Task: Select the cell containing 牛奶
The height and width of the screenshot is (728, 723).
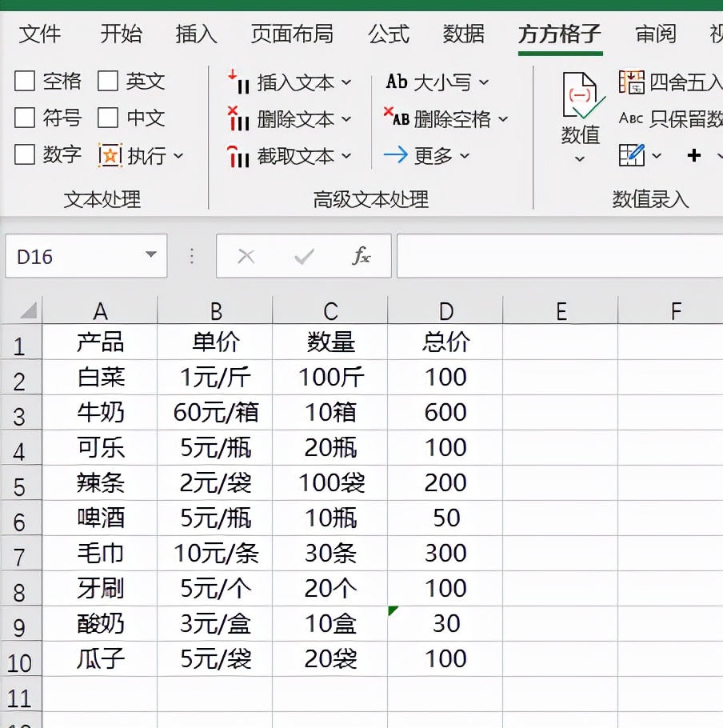Action: pyautogui.click(x=100, y=412)
